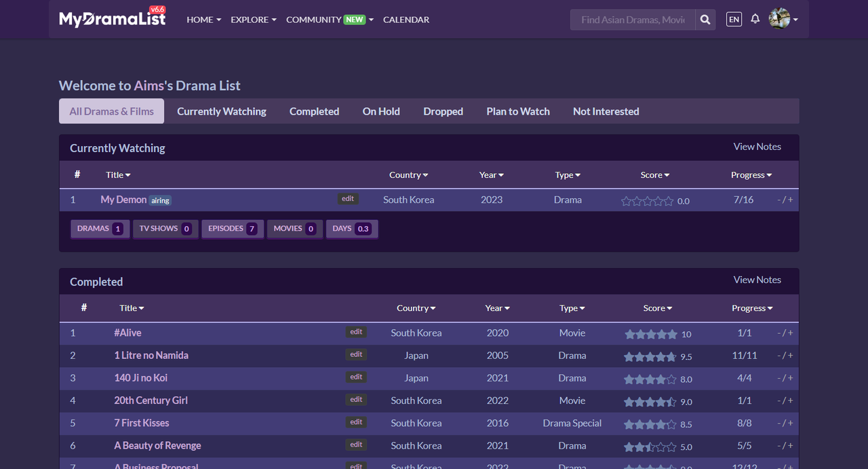Click the MOVIES count badge
The width and height of the screenshot is (868, 469).
click(295, 229)
